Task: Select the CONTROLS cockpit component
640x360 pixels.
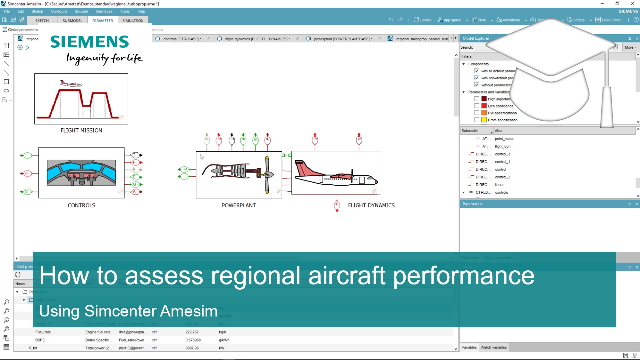Action: coord(81,173)
